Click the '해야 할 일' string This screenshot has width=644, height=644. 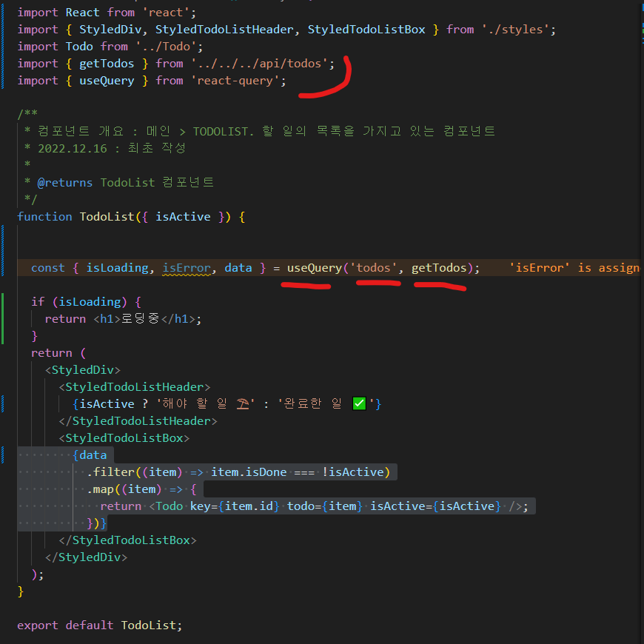[205, 403]
